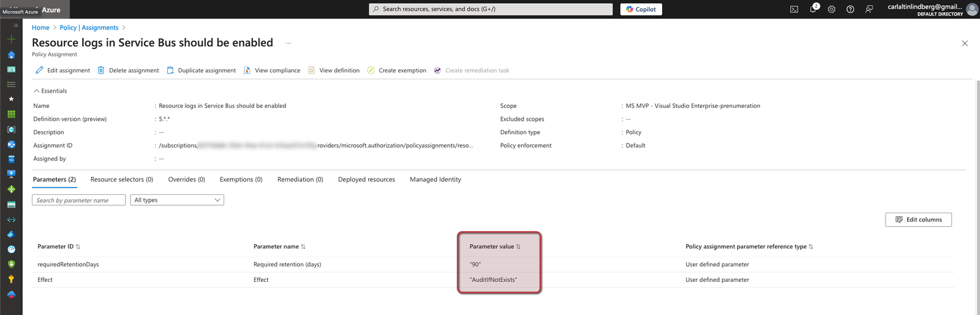Open Favorites star icon in sidebar
The width and height of the screenshot is (980, 315).
click(x=11, y=99)
